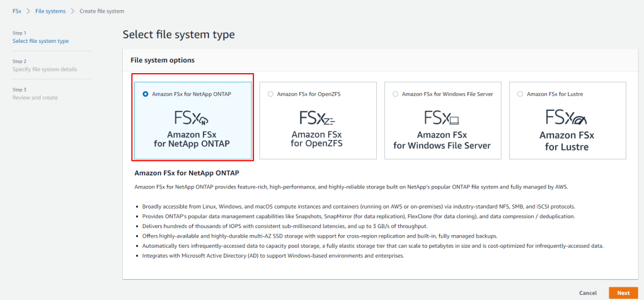Image resolution: width=644 pixels, height=300 pixels.
Task: Click the Create file system breadcrumb
Action: point(101,11)
